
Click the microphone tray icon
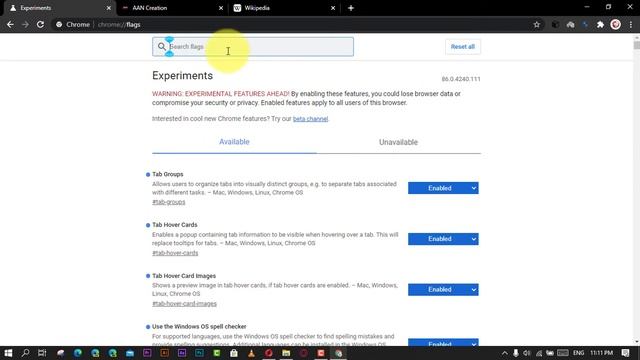pos(516,353)
